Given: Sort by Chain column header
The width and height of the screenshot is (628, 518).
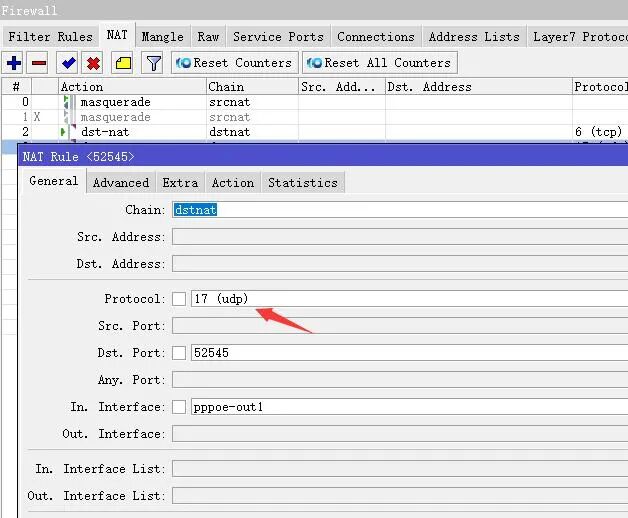Looking at the screenshot, I should pyautogui.click(x=252, y=87).
